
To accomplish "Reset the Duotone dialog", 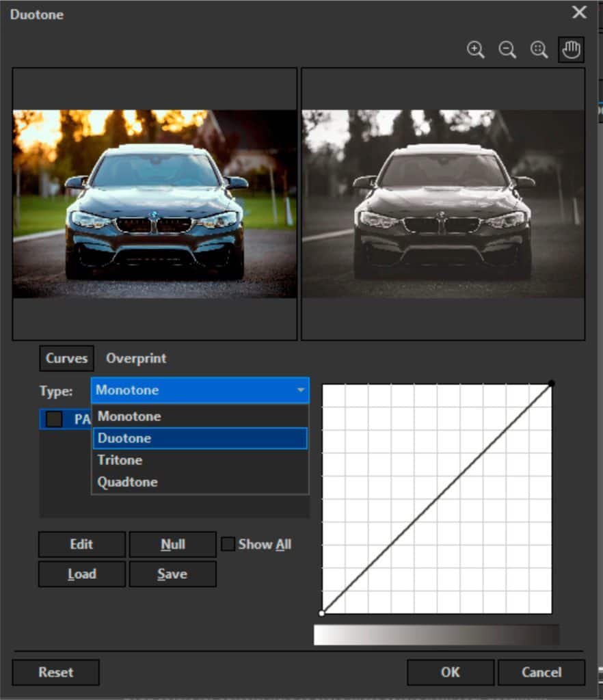I will pyautogui.click(x=55, y=672).
